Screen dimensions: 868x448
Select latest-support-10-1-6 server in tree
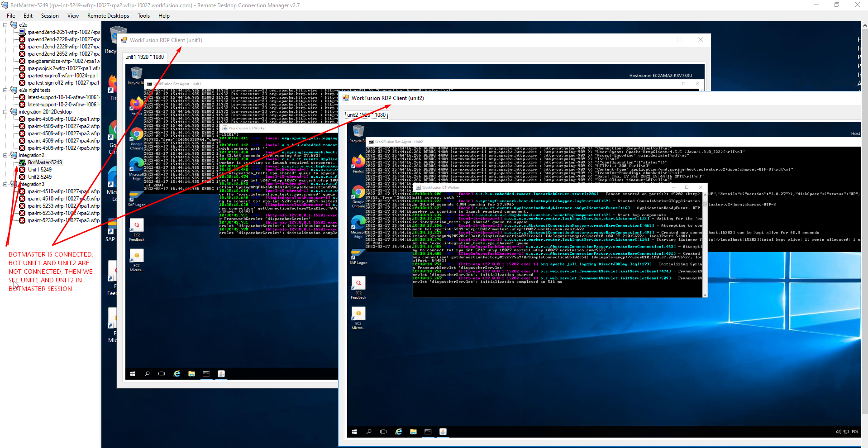[x=63, y=97]
